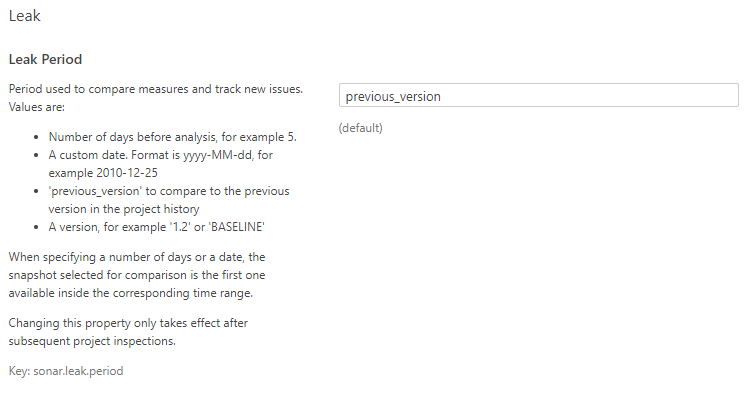Click 'available inside the corresponding time range' line
754x394 pixels.
coord(131,293)
